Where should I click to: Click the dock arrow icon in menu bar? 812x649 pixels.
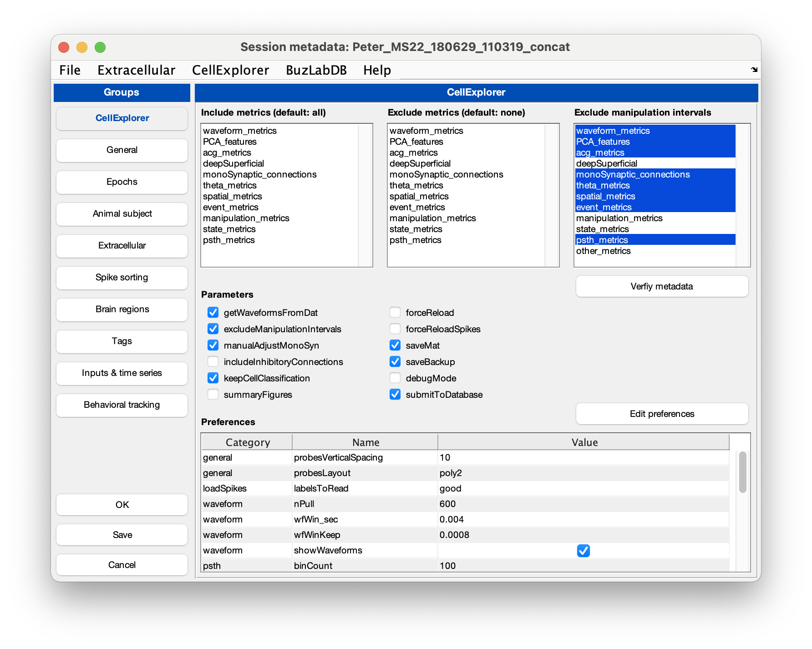(x=754, y=70)
